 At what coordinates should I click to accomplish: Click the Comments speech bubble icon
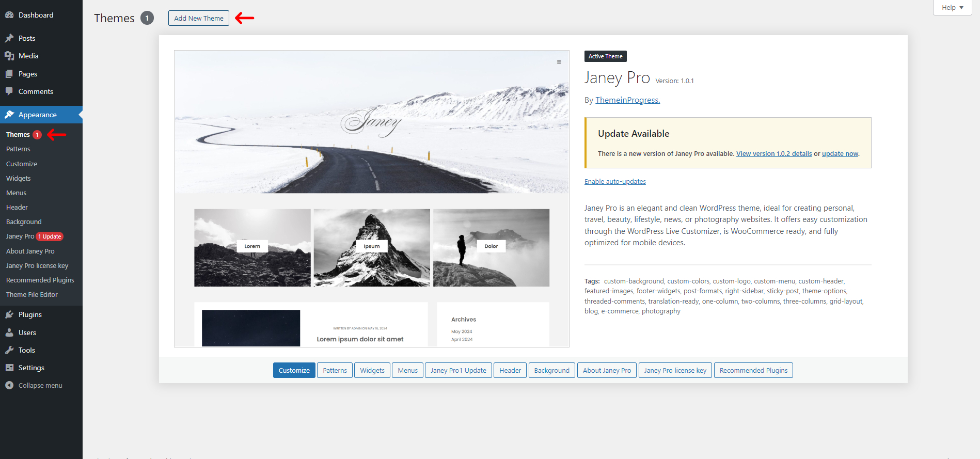9,91
